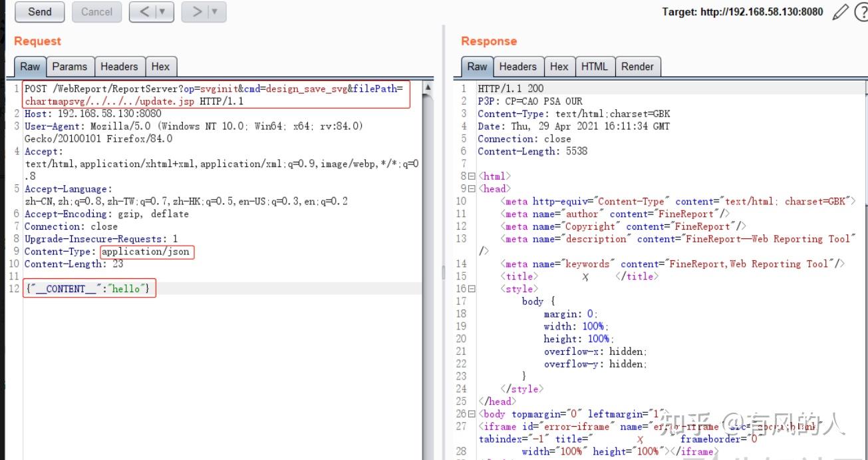The width and height of the screenshot is (868, 460).
Task: Collapse the <head> element fold marker
Action: pyautogui.click(x=472, y=189)
